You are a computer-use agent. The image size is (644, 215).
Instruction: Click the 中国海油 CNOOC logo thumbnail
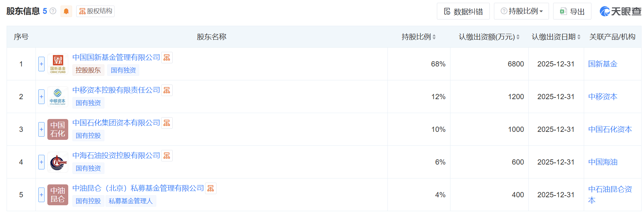pos(58,162)
